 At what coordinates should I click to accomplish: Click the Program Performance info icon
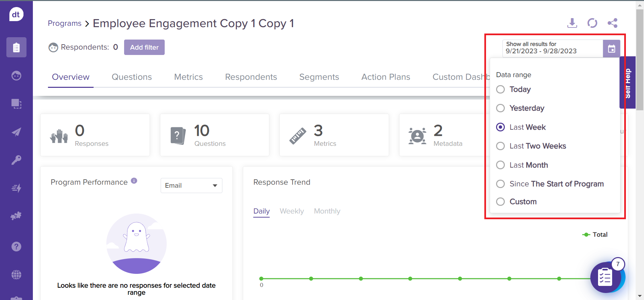[x=134, y=181]
